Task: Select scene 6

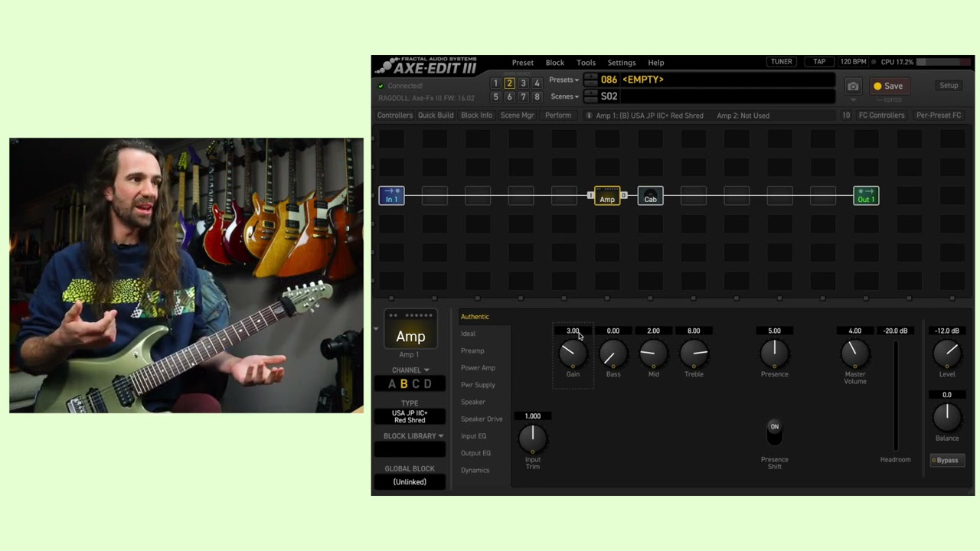Action: [509, 97]
